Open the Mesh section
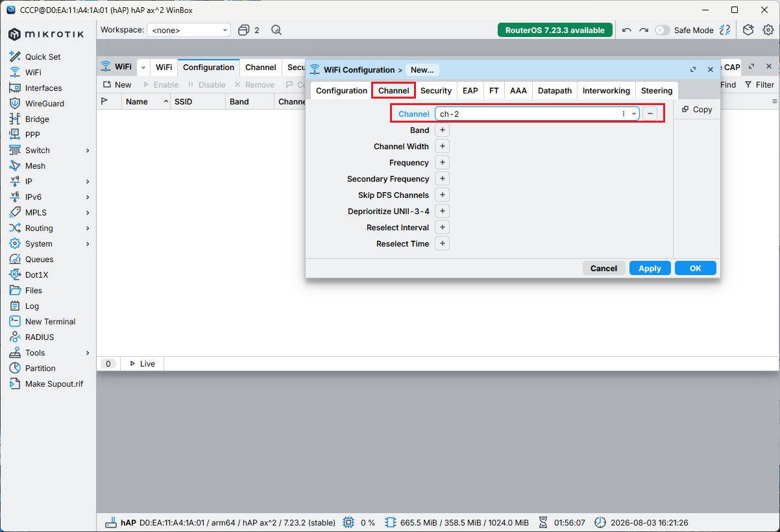The image size is (780, 532). (35, 166)
